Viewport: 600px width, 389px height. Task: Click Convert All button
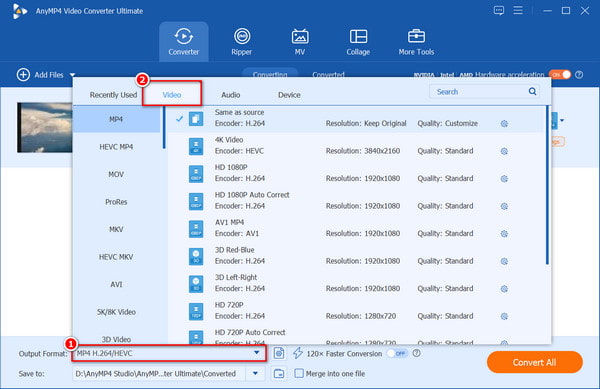(535, 362)
